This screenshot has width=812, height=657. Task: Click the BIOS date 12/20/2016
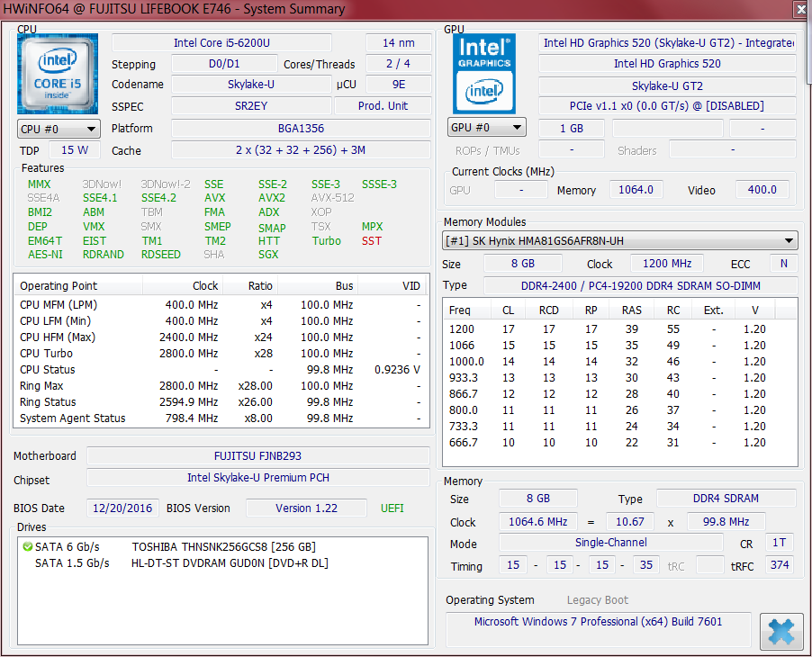(x=122, y=508)
